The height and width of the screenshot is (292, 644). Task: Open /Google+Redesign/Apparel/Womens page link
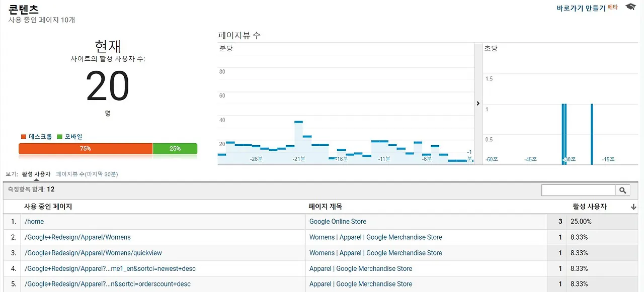77,237
